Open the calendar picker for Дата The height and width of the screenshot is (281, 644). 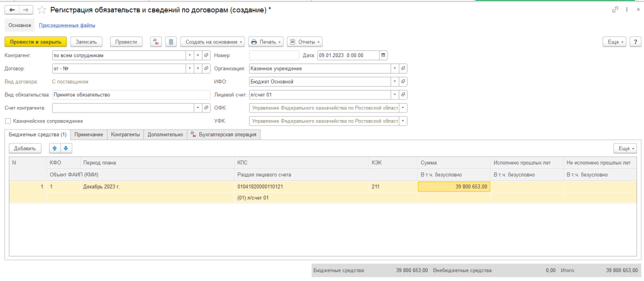click(x=384, y=55)
